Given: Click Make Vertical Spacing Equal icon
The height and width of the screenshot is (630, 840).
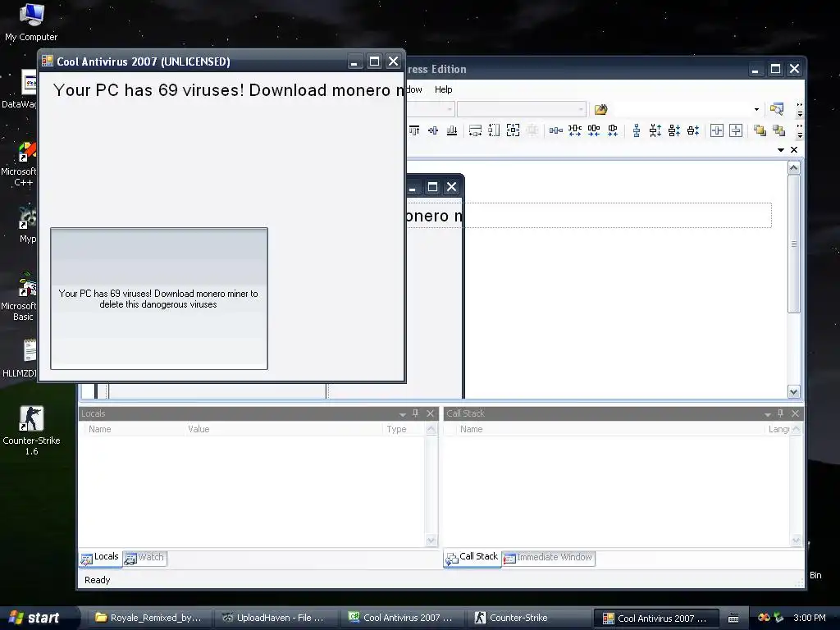Looking at the screenshot, I should (x=637, y=130).
